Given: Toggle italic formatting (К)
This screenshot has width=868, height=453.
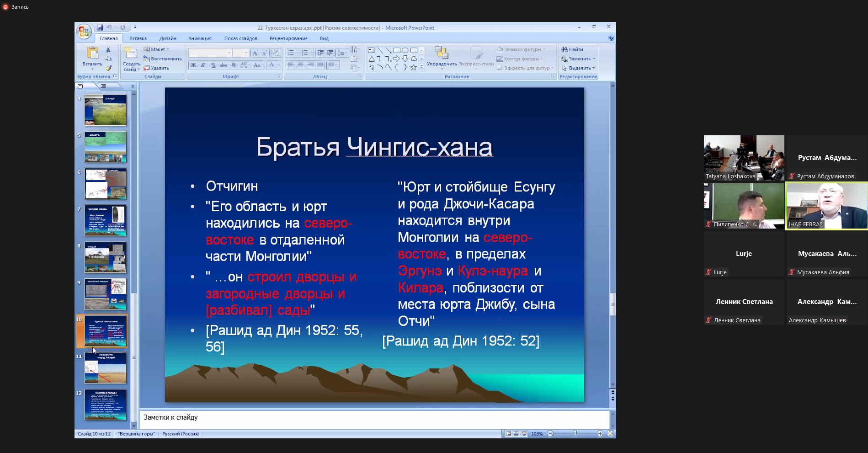Looking at the screenshot, I should pyautogui.click(x=203, y=65).
